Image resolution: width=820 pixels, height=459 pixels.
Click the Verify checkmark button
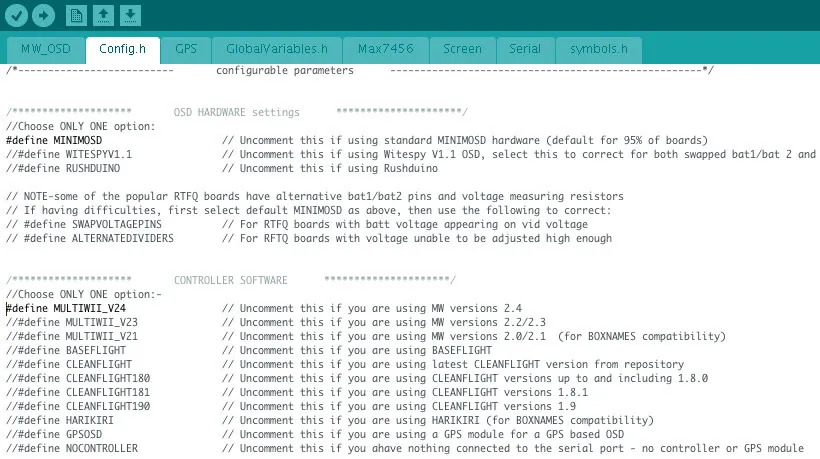pyautogui.click(x=17, y=15)
